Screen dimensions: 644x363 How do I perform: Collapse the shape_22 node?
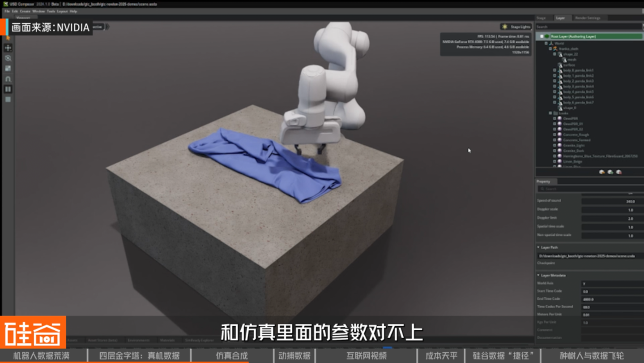(x=555, y=54)
